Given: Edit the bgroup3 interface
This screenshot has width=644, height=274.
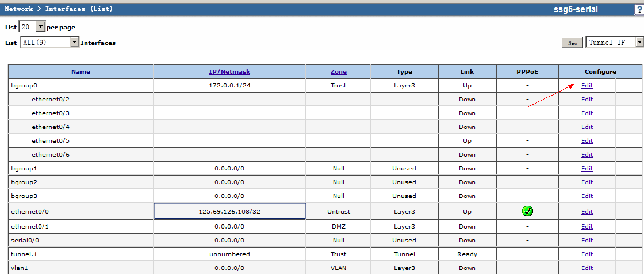Looking at the screenshot, I should [586, 196].
